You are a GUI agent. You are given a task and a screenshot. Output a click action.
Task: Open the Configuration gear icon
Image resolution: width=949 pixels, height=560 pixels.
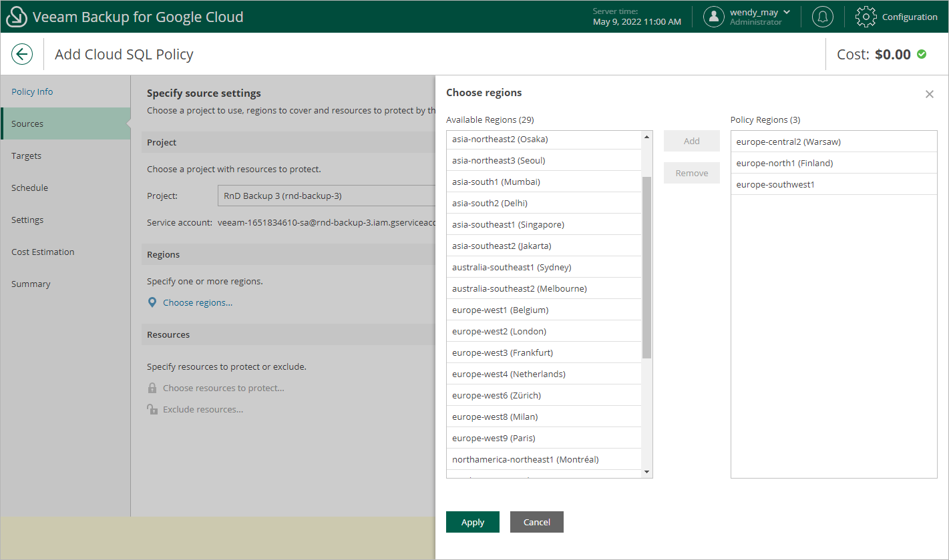point(866,17)
